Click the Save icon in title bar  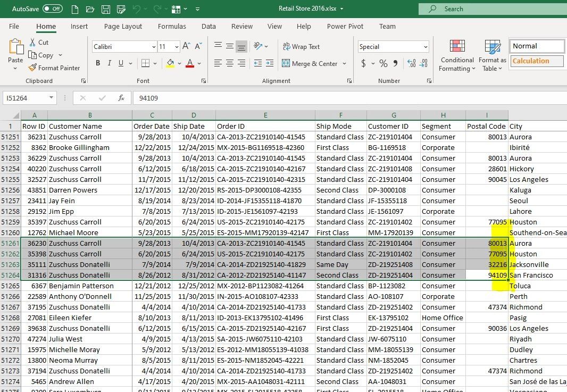coord(106,9)
